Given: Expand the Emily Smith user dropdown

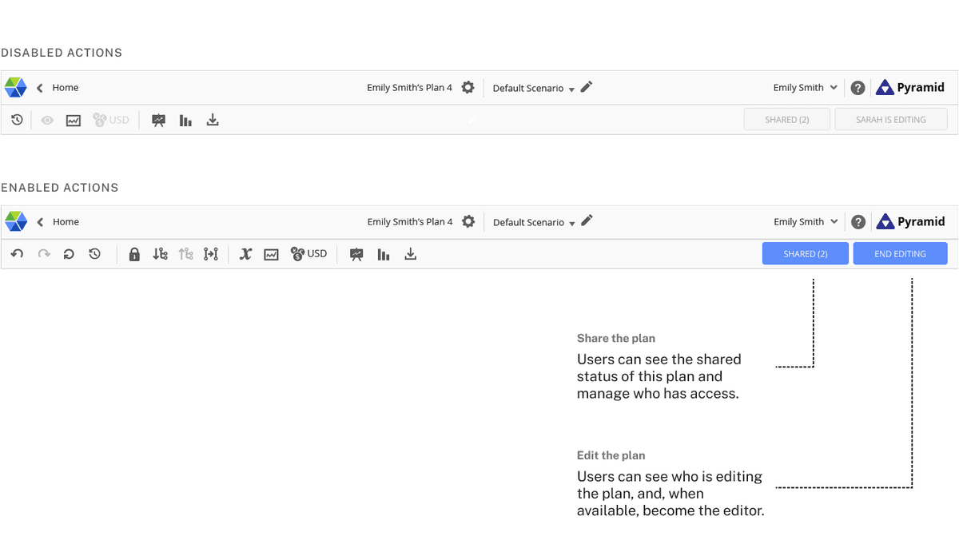Looking at the screenshot, I should [x=805, y=221].
